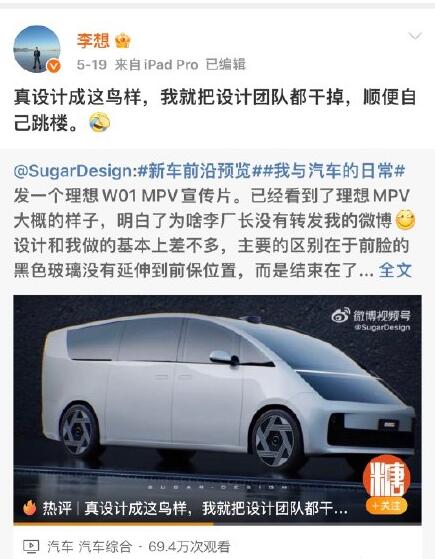Seek along the video progress bar
435x559 pixels.
pyautogui.click(x=218, y=523)
